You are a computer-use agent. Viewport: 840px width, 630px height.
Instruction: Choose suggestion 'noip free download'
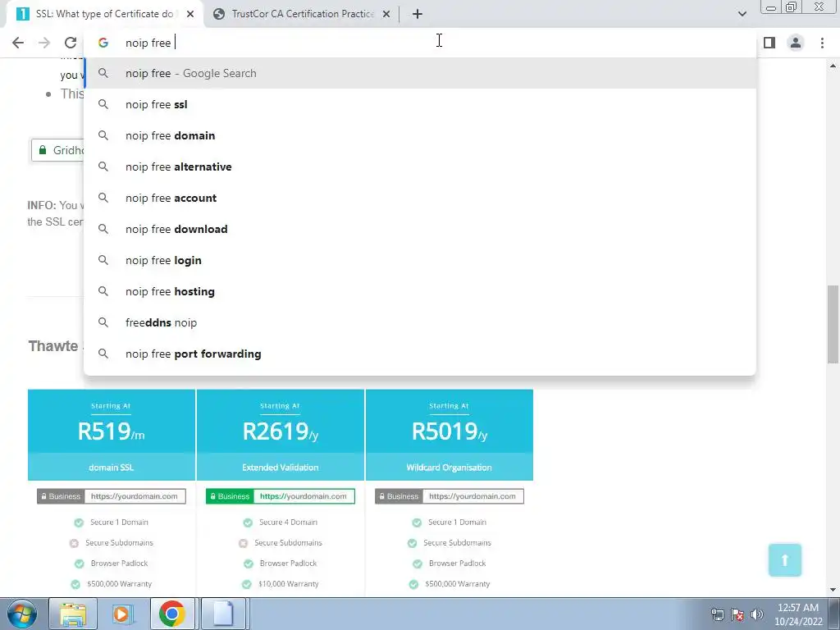point(420,229)
